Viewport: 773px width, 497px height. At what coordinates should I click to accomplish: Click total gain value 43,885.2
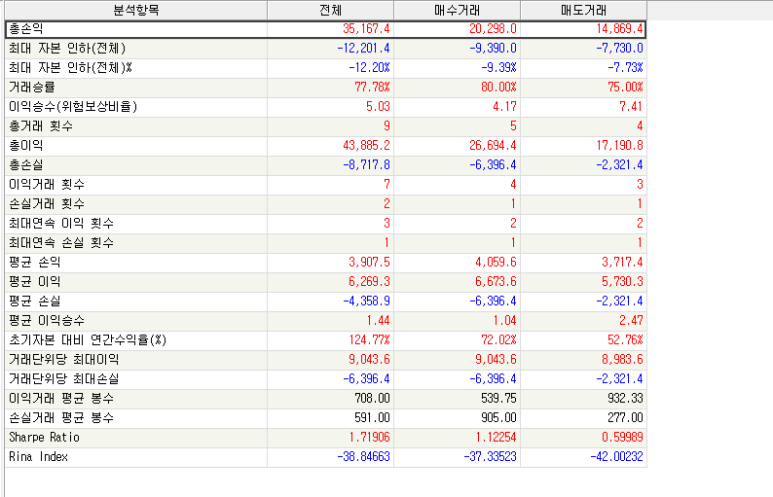[366, 145]
